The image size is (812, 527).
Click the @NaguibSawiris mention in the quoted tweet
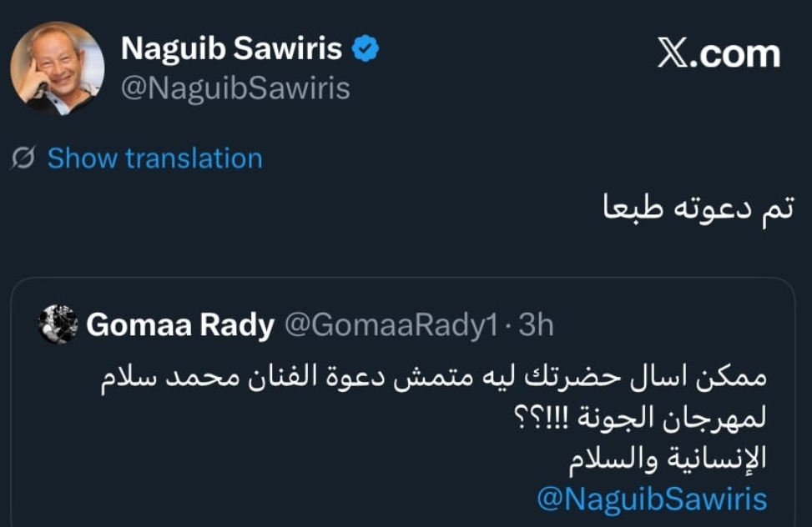[652, 498]
